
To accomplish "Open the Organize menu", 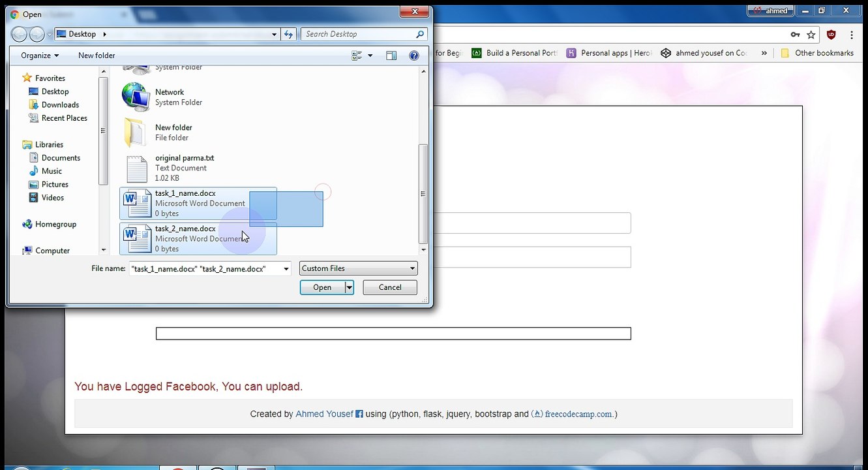I will 40,55.
